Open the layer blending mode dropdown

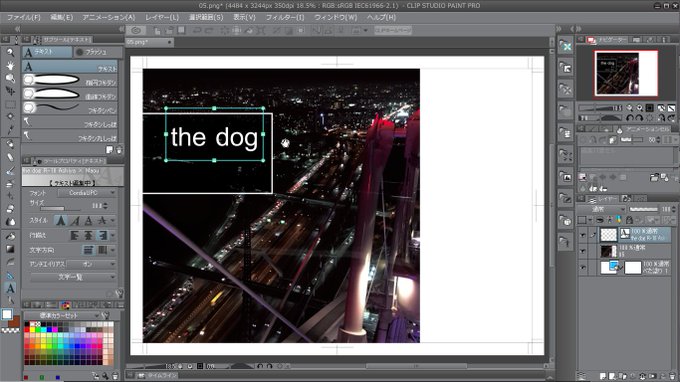602,209
